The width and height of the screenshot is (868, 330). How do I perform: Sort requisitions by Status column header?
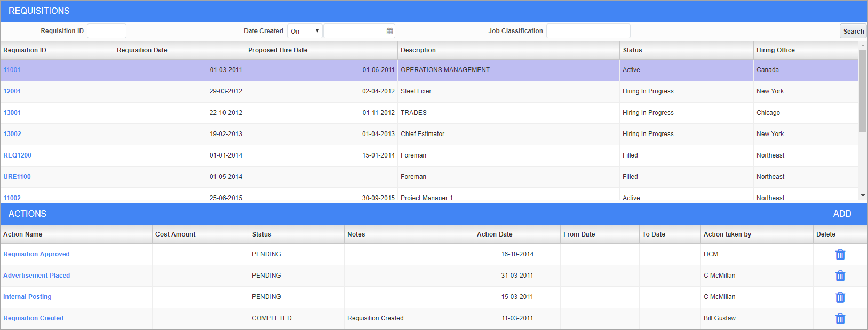coord(632,50)
